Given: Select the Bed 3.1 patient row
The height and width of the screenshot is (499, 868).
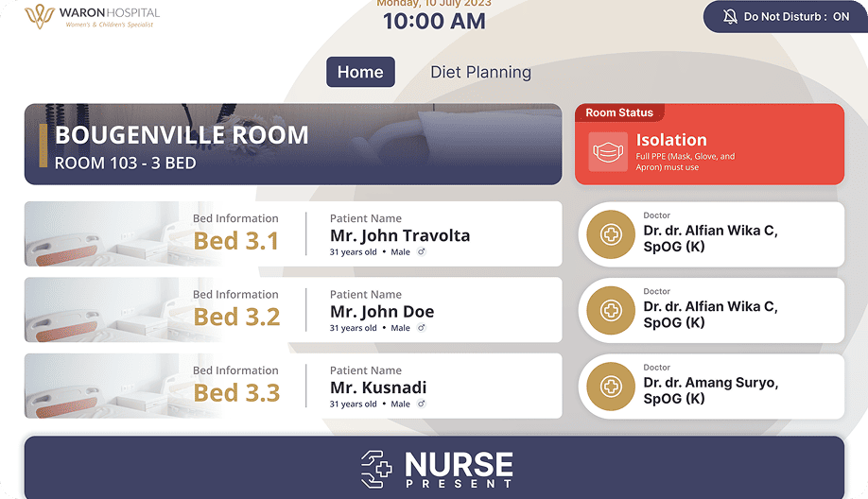Looking at the screenshot, I should pyautogui.click(x=293, y=234).
